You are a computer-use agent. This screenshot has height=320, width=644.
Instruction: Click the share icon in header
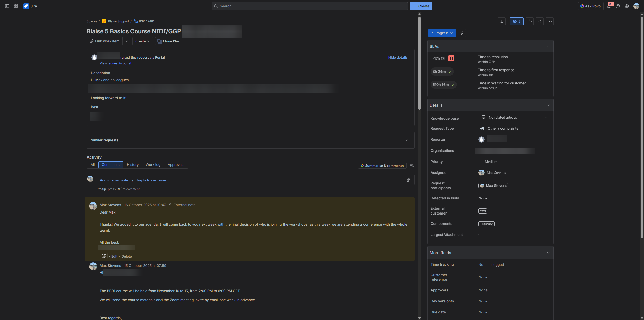(539, 21)
